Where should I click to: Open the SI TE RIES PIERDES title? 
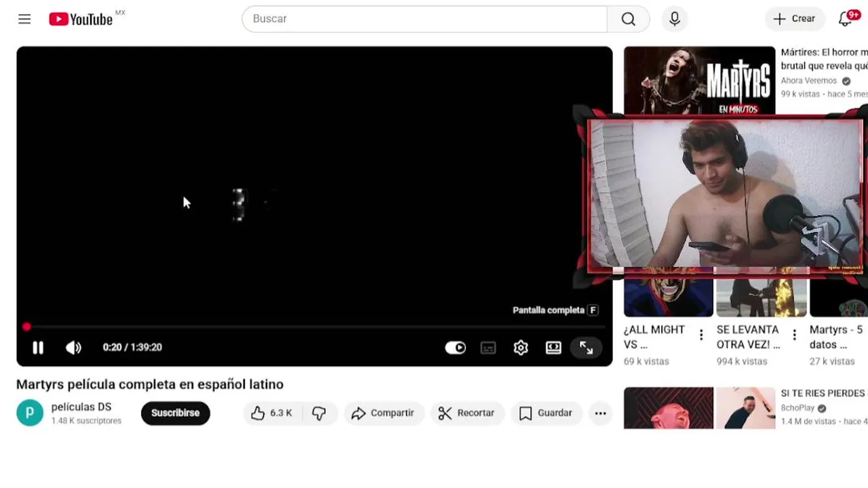pos(823,393)
